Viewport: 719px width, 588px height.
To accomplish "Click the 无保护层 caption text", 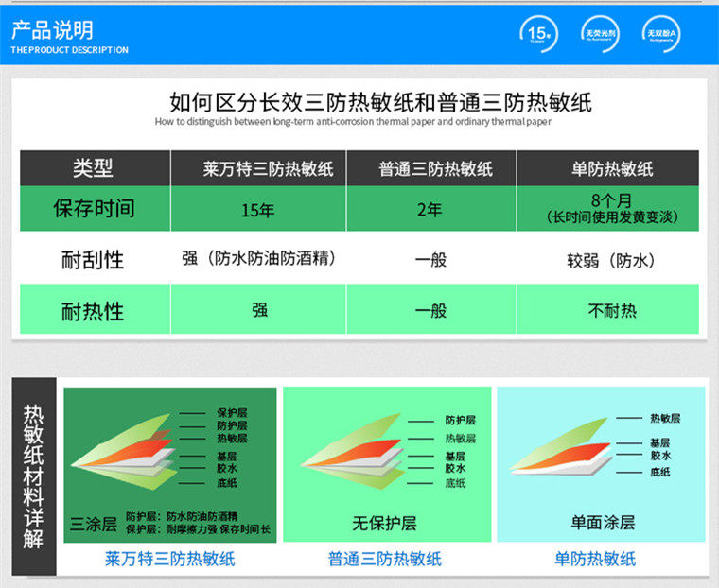I will click(384, 524).
